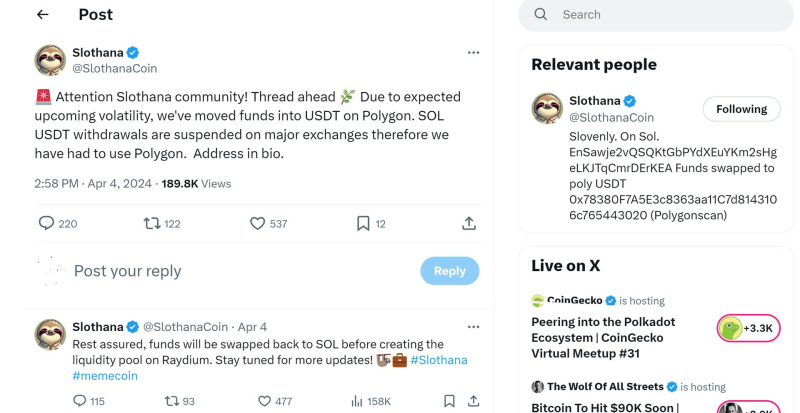The width and height of the screenshot is (800, 413).
Task: Like the main post heart icon
Action: [257, 223]
